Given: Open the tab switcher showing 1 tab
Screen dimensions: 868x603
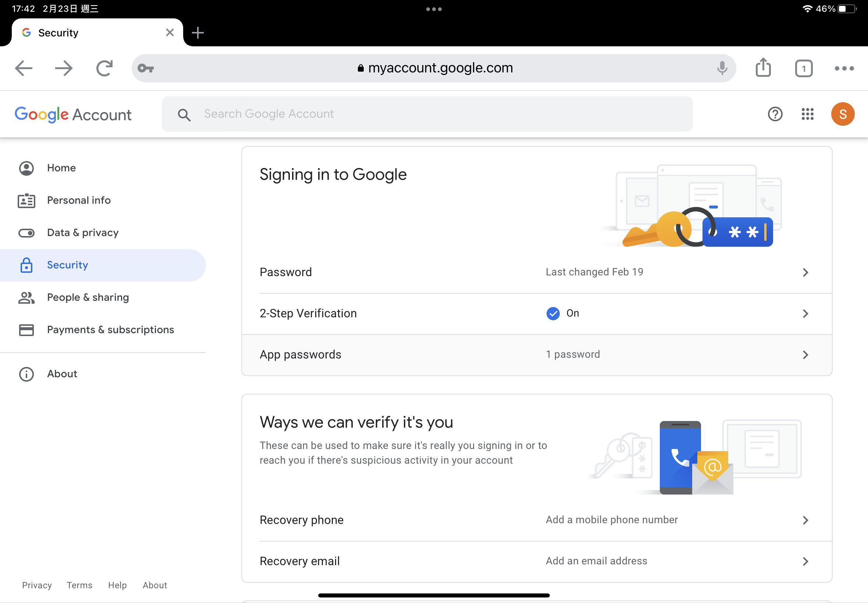Looking at the screenshot, I should 803,68.
